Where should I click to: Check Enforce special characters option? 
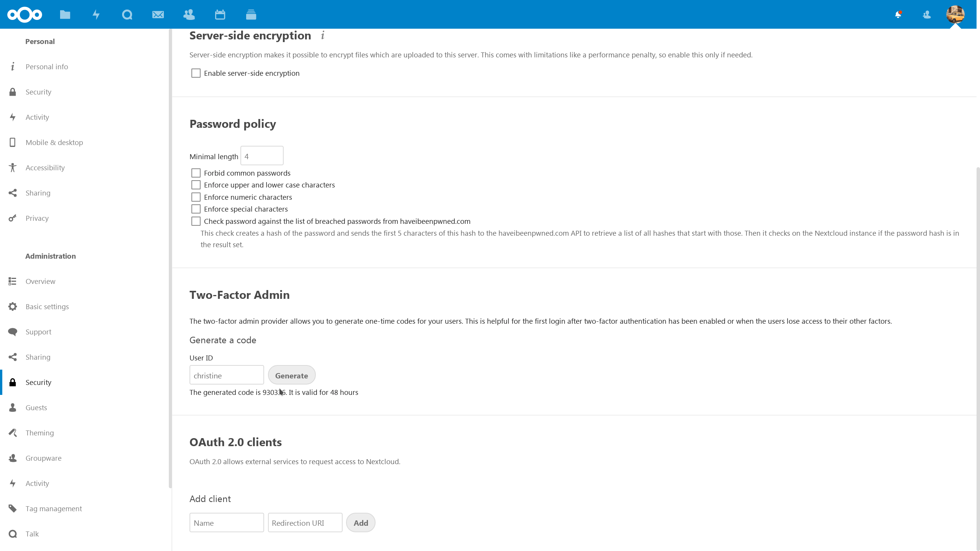196,209
